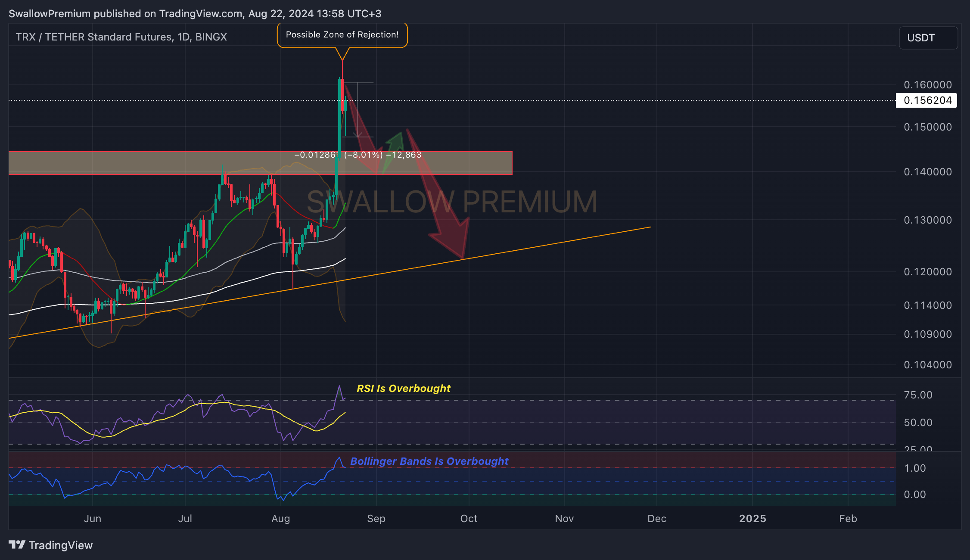Click the Aug label on time axis

[x=281, y=519]
